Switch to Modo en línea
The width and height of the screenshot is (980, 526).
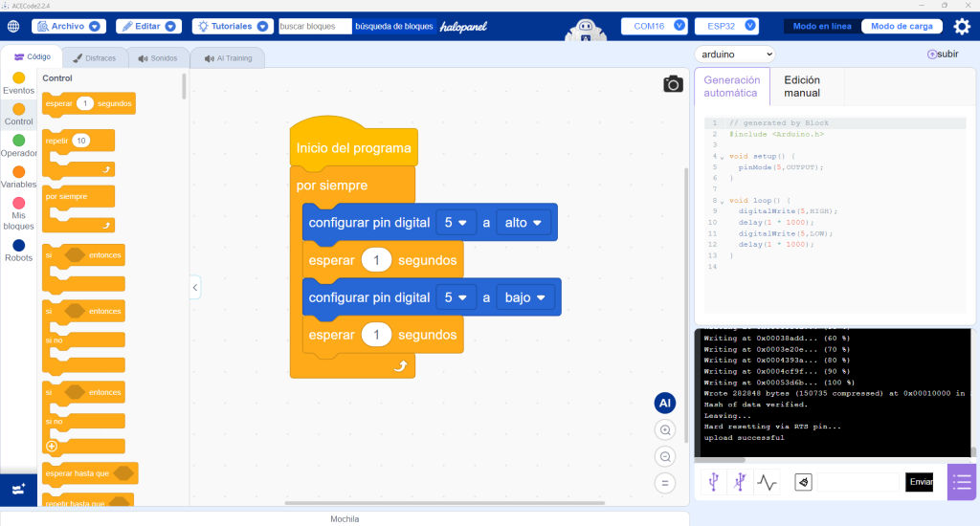(822, 26)
